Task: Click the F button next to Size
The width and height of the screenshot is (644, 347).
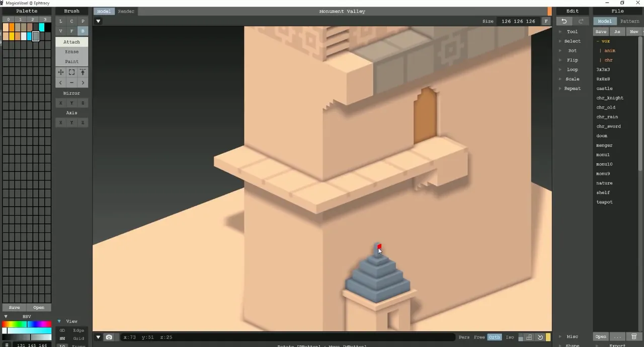Action: (x=546, y=21)
